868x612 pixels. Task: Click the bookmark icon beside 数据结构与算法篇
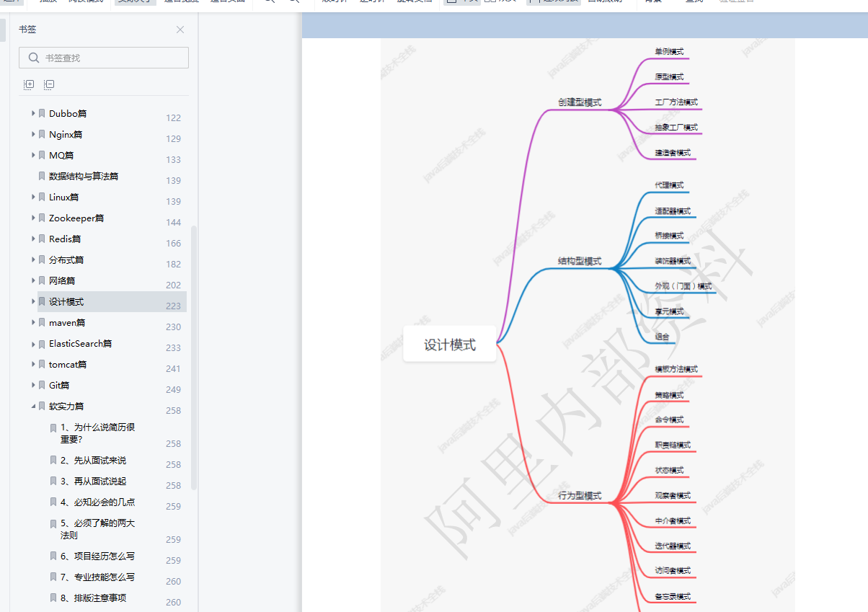pos(42,176)
